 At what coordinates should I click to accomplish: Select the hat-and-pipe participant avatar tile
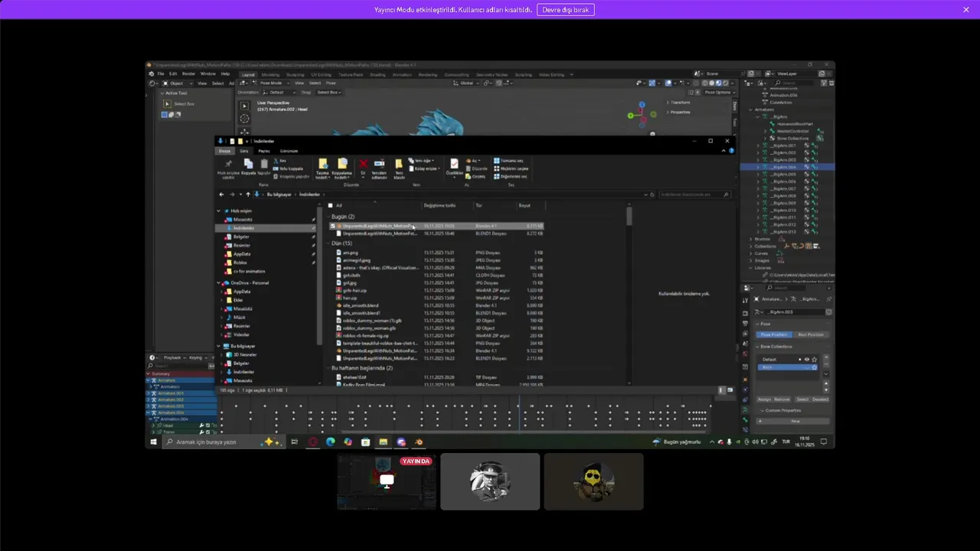pos(490,481)
